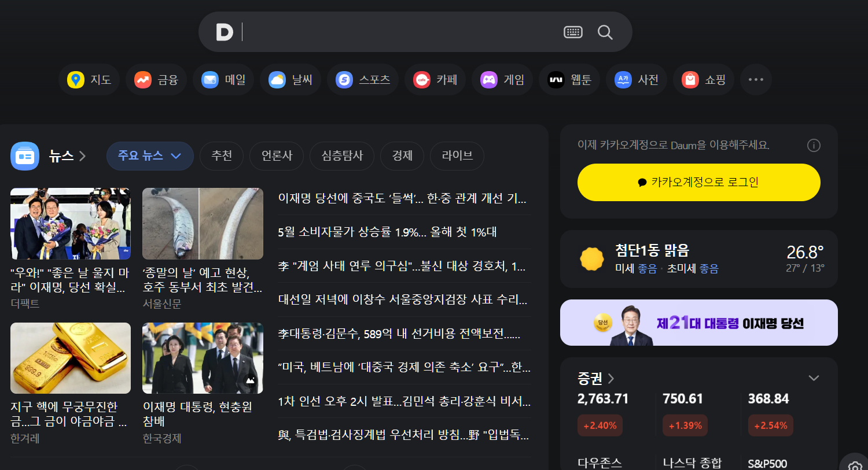The image size is (868, 470).
Task: Click the 2,763.71 stock index value
Action: pyautogui.click(x=603, y=399)
